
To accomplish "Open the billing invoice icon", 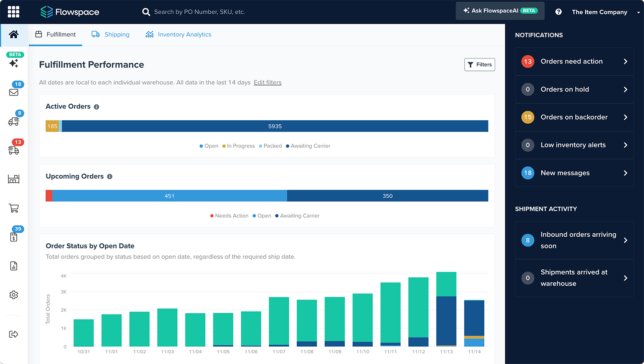I will [x=14, y=237].
